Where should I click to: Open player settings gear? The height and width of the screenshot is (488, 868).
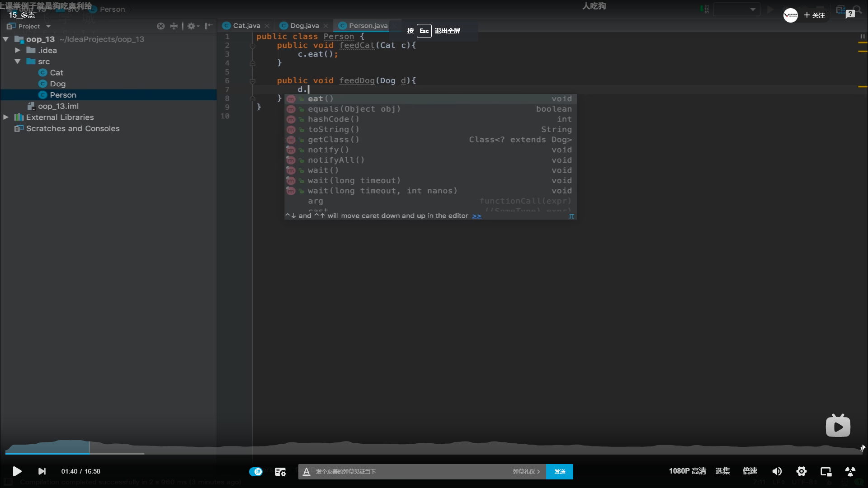801,471
